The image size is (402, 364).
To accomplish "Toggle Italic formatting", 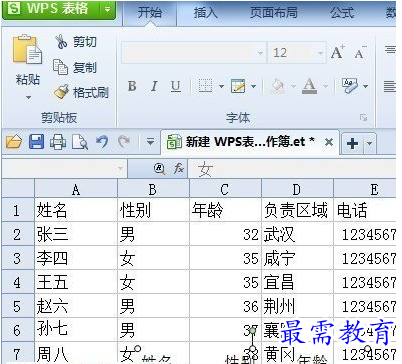I will point(154,86).
